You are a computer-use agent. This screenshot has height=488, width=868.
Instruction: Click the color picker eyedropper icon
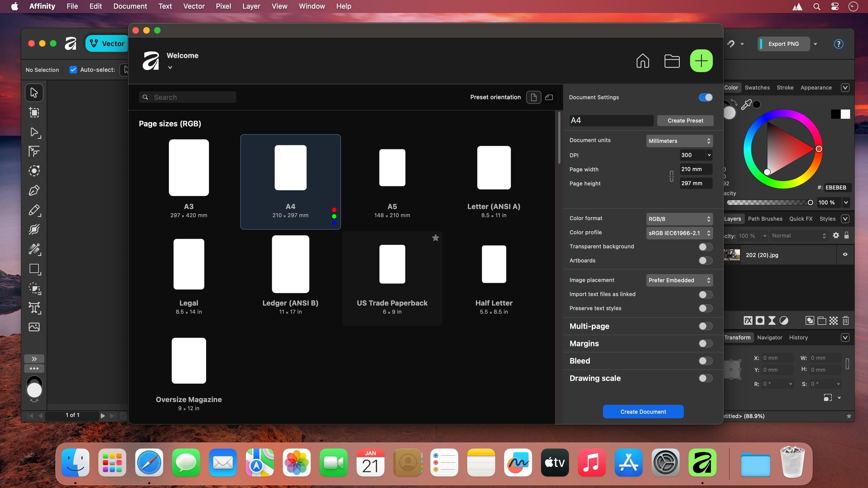pyautogui.click(x=746, y=105)
